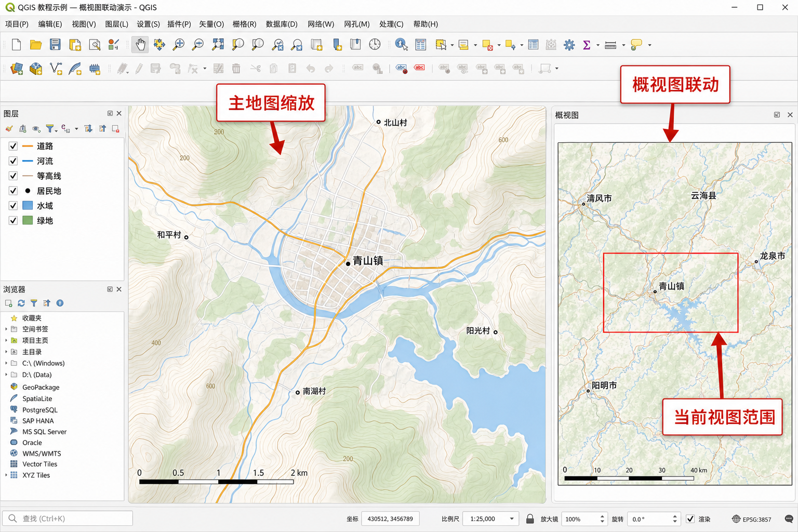The height and width of the screenshot is (532, 798).
Task: Click the red Layer Labeling abc icon
Action: 419,68
